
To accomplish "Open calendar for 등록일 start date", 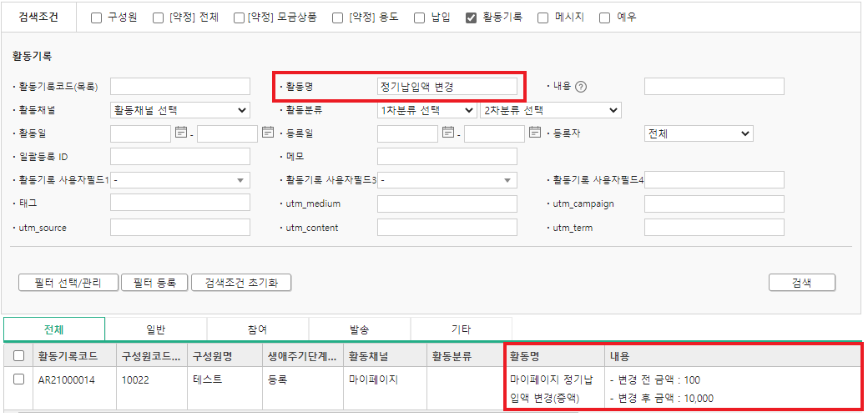I will click(x=448, y=132).
